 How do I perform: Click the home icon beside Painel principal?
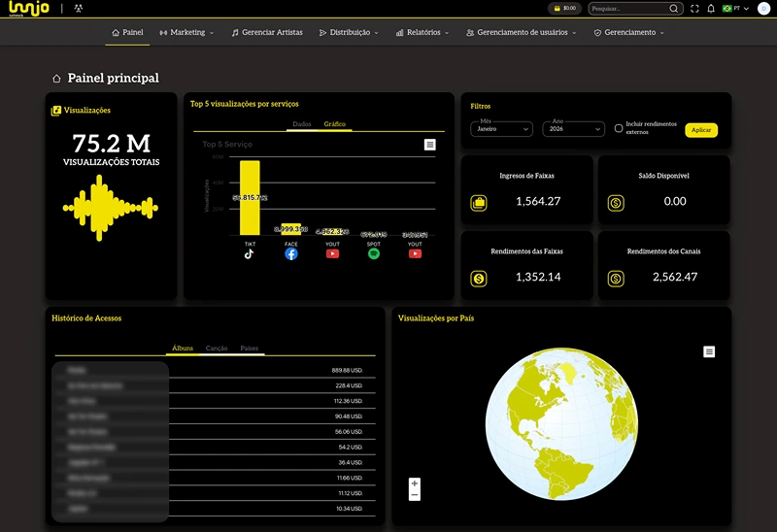pos(56,79)
